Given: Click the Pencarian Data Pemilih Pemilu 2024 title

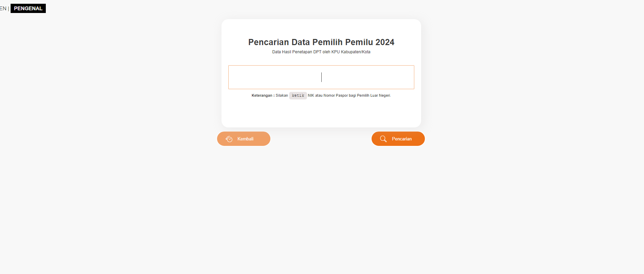Looking at the screenshot, I should click(321, 42).
